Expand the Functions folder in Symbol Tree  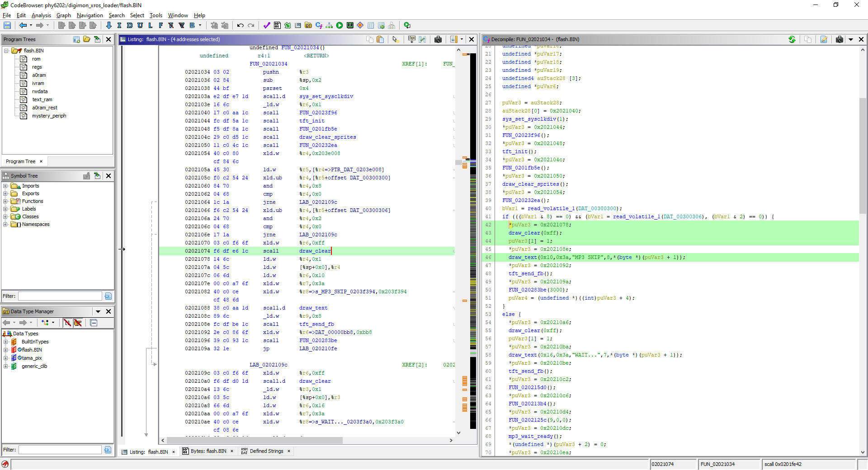pos(5,201)
